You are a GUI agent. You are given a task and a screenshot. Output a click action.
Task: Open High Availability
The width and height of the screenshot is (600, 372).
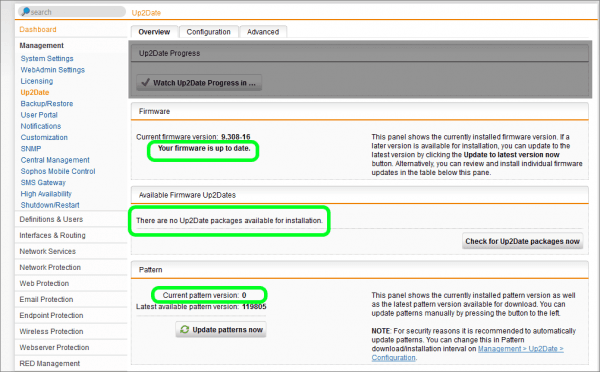[x=46, y=194]
